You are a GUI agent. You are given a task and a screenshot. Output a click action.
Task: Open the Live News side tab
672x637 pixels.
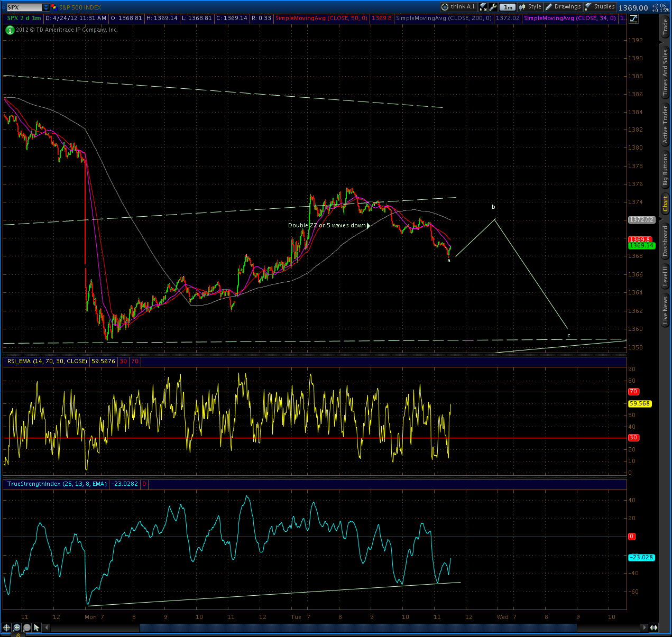click(666, 310)
